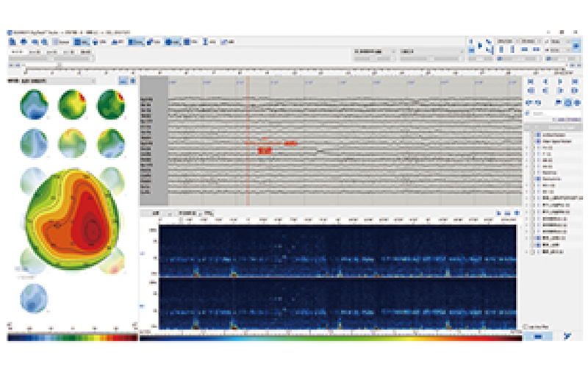Viewport: 588px width, 389px height.
Task: Click the rainbow color scale bar below the spectrogram
Action: point(329,338)
